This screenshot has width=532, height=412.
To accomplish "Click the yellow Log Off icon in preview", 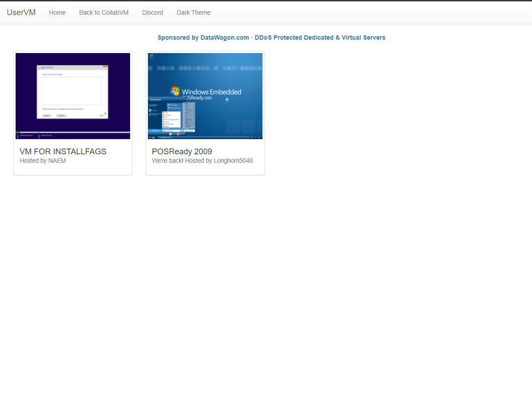I will tap(170, 133).
